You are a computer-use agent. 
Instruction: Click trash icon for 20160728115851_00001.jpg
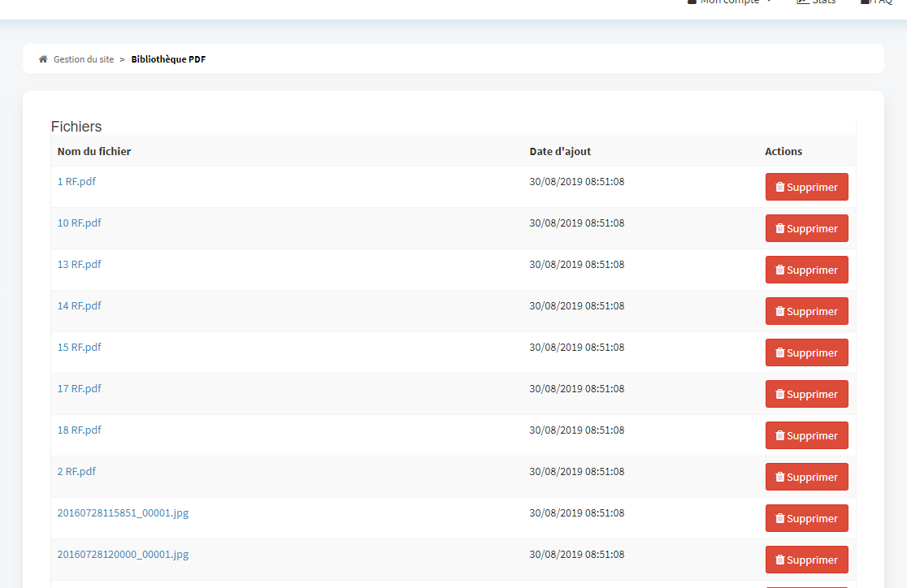click(780, 518)
